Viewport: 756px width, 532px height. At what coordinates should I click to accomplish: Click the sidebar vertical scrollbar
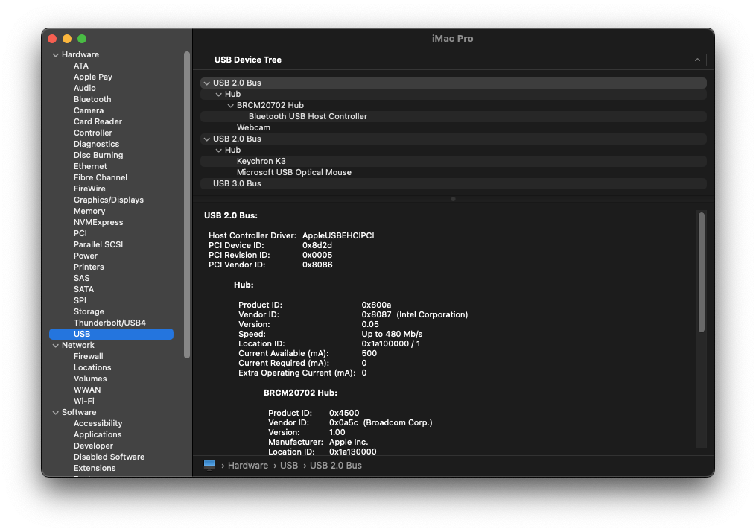click(187, 204)
